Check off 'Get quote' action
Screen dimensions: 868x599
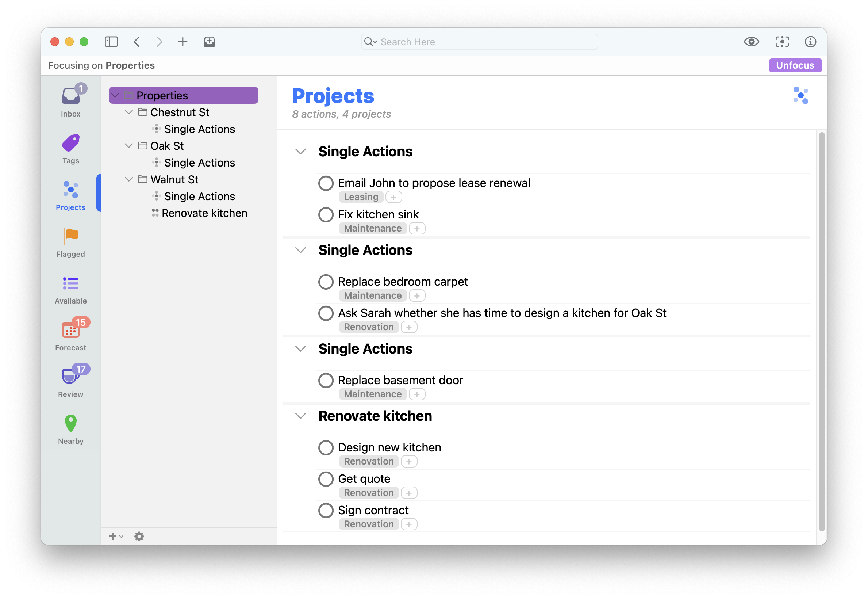pos(326,479)
